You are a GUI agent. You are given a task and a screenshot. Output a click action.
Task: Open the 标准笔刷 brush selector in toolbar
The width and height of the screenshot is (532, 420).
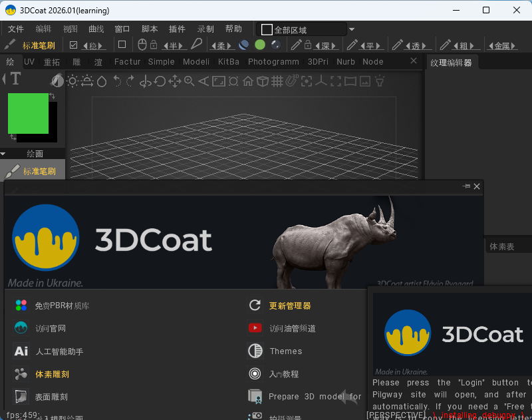point(39,45)
